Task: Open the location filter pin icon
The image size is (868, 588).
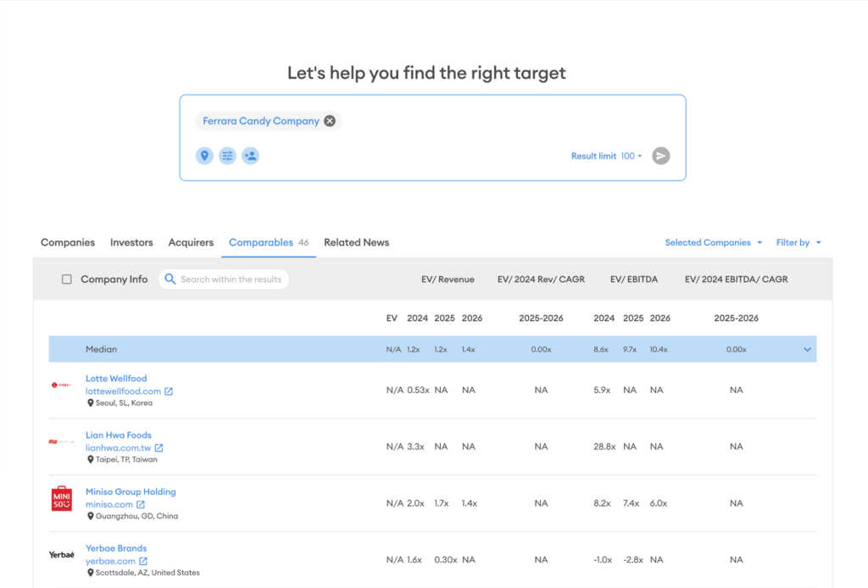Action: click(x=204, y=156)
